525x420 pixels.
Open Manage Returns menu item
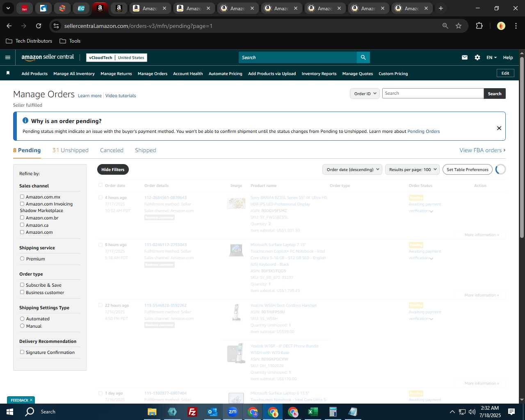point(116,74)
